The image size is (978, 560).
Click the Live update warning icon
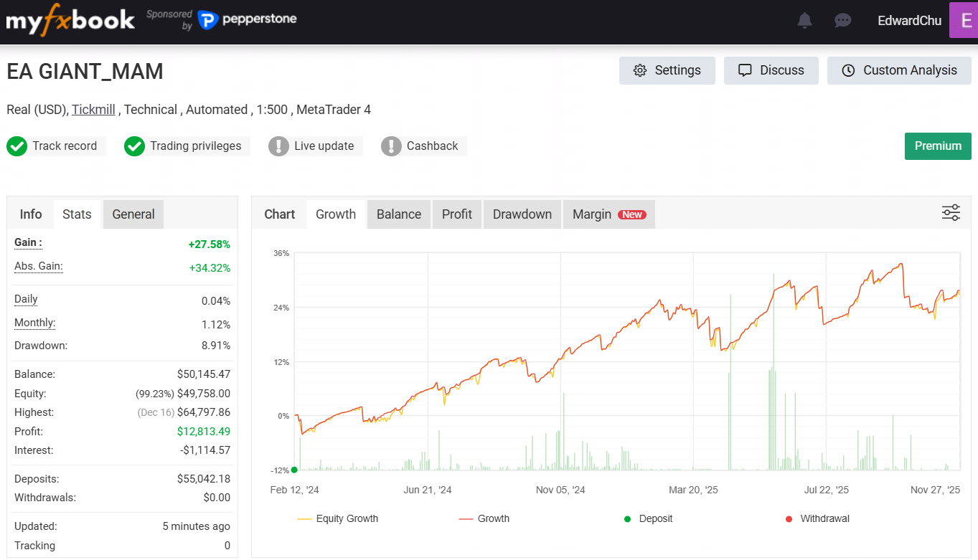click(x=278, y=146)
